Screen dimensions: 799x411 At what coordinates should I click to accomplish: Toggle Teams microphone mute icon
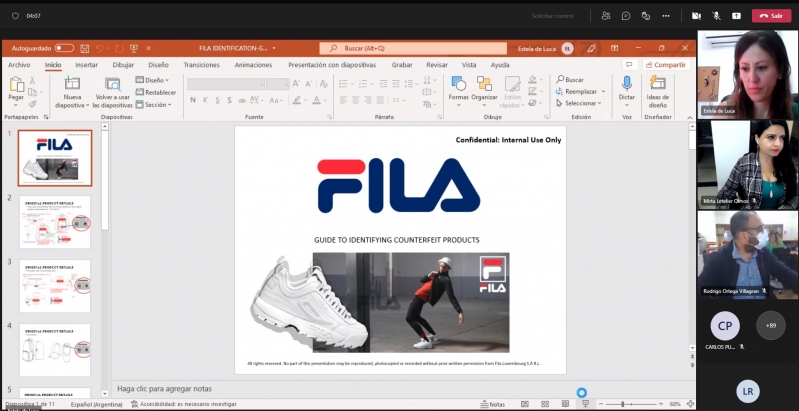[716, 16]
